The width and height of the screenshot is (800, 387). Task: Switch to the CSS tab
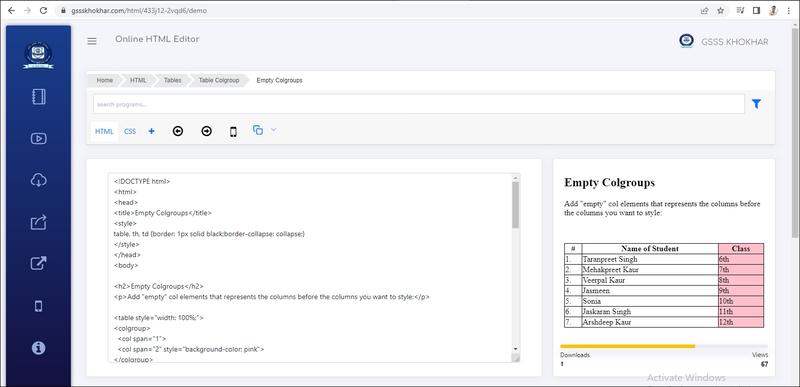pos(130,132)
